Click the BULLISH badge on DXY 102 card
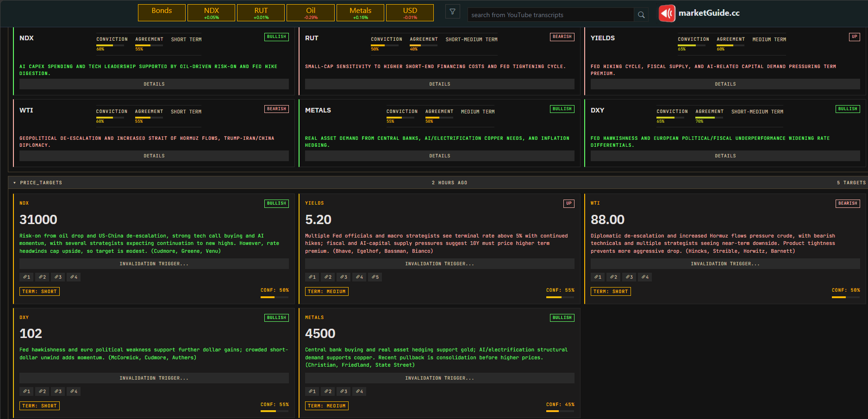This screenshot has width=868, height=419. [x=276, y=318]
